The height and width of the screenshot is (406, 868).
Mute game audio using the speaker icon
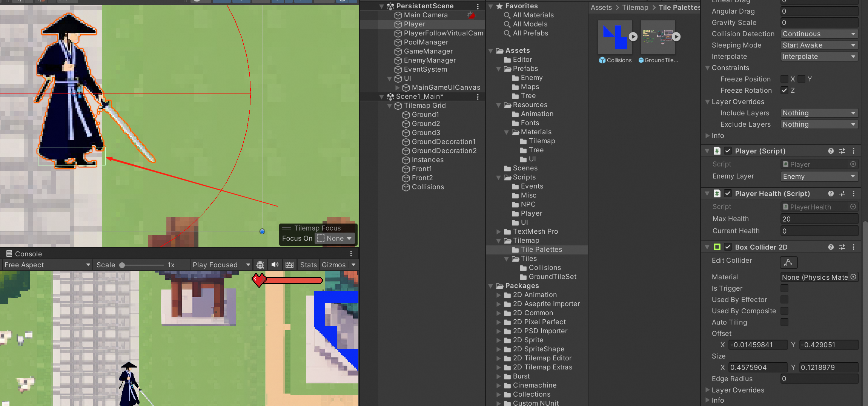click(275, 265)
